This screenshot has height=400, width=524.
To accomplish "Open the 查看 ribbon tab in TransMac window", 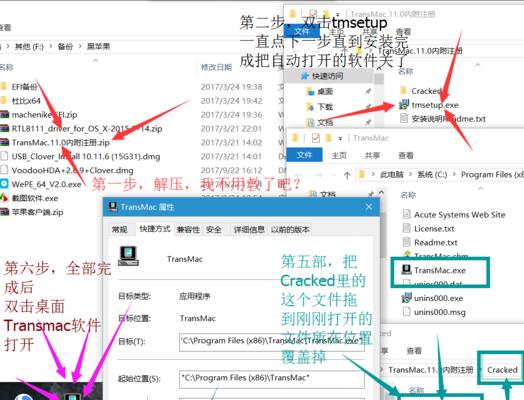I will point(405,155).
